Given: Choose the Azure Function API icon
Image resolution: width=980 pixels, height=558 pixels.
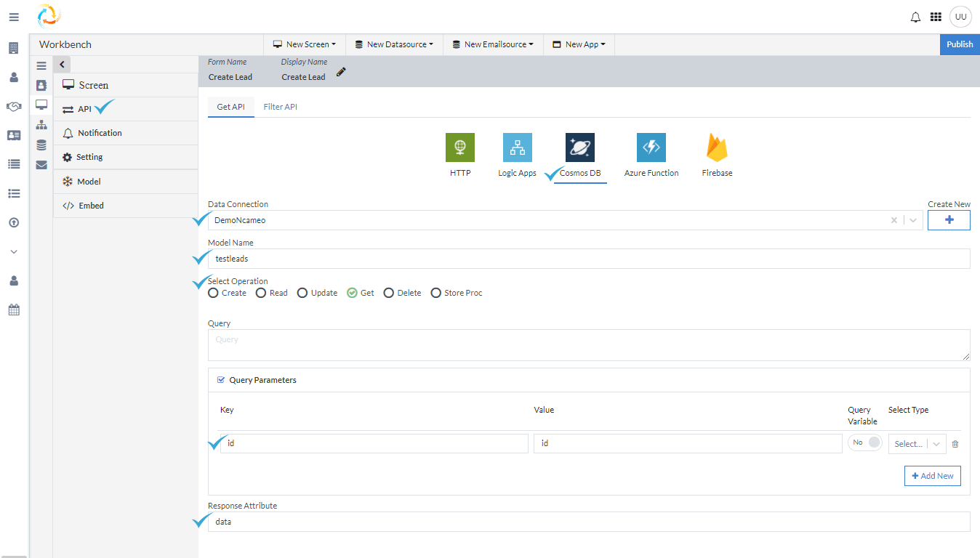Looking at the screenshot, I should tap(651, 147).
